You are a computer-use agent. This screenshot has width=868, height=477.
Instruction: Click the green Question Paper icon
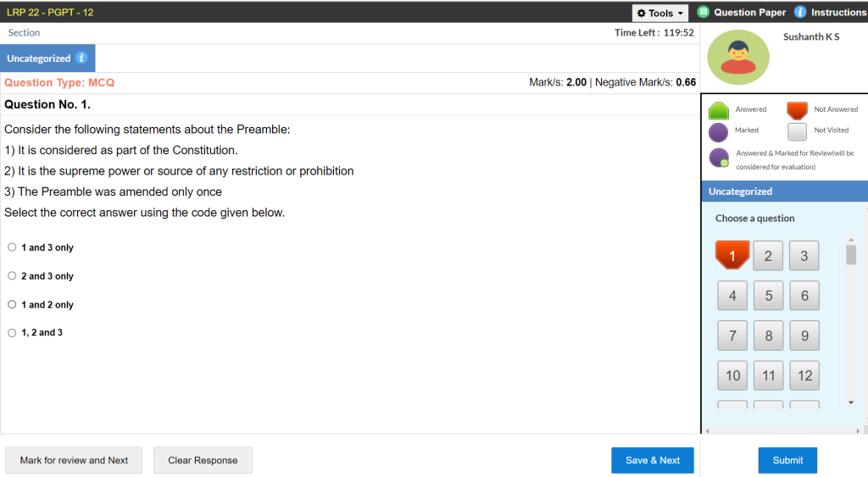pyautogui.click(x=703, y=12)
